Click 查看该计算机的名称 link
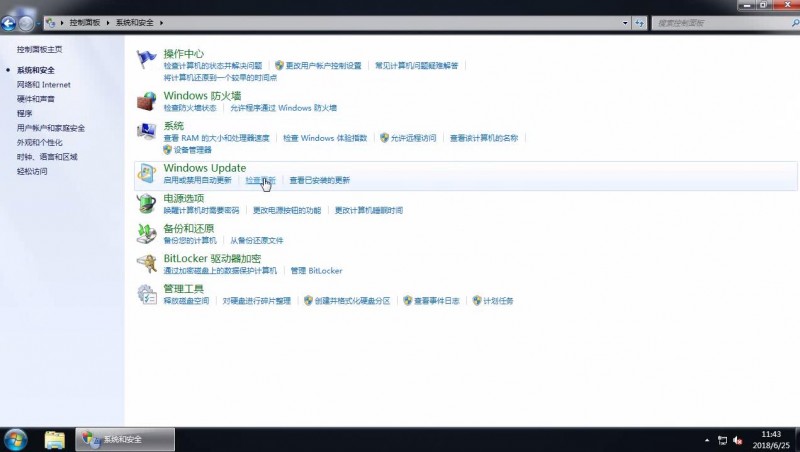This screenshot has width=800, height=452. click(484, 138)
